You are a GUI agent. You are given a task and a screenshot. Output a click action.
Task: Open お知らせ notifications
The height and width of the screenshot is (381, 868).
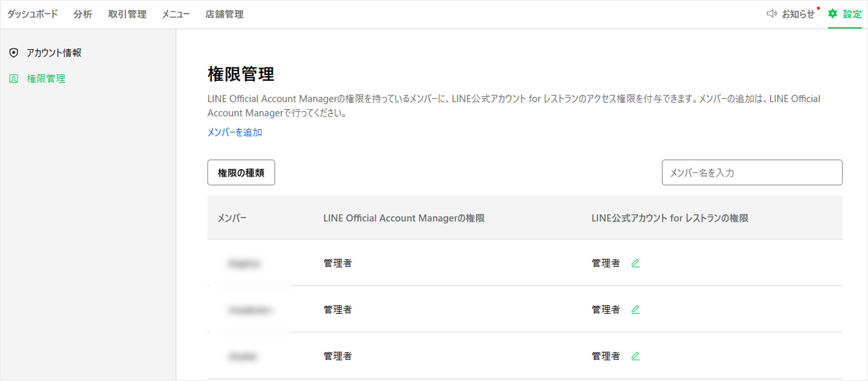click(x=798, y=14)
